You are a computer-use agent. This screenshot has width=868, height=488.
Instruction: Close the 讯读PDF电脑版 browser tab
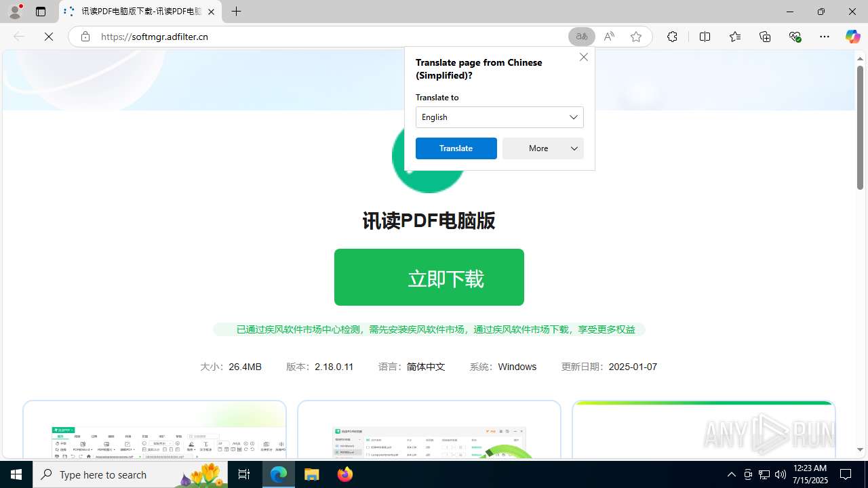211,12
